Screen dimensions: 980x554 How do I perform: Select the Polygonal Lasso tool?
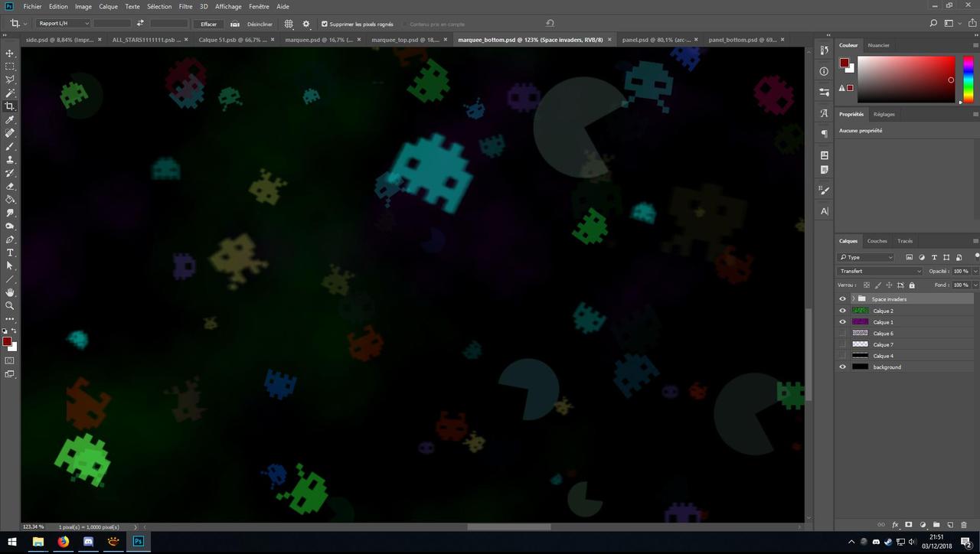[10, 80]
